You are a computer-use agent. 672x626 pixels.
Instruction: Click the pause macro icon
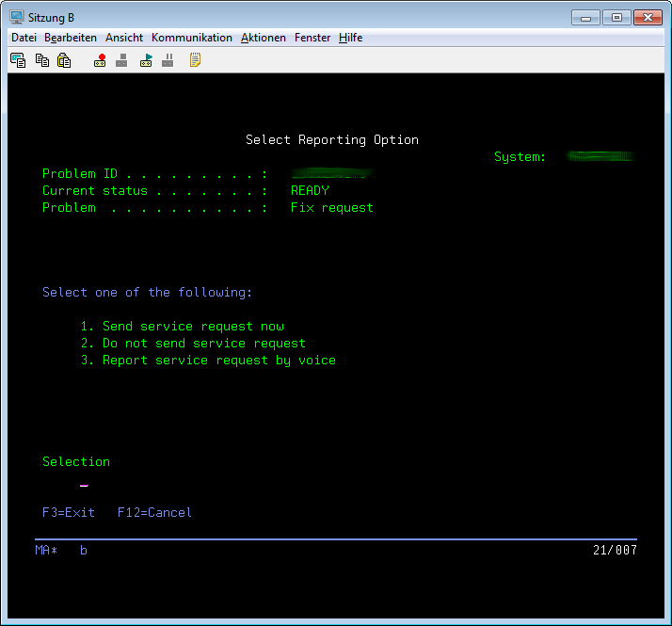pos(168,60)
